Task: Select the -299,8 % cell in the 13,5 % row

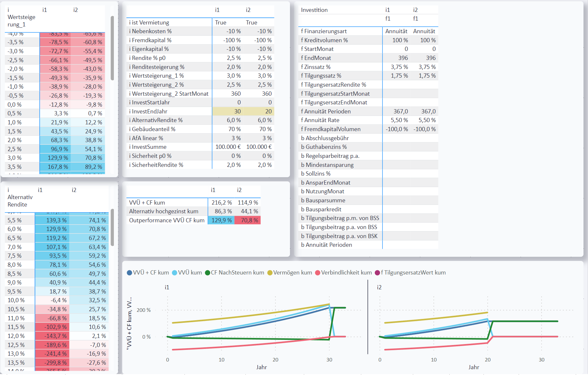Action: pyautogui.click(x=52, y=363)
